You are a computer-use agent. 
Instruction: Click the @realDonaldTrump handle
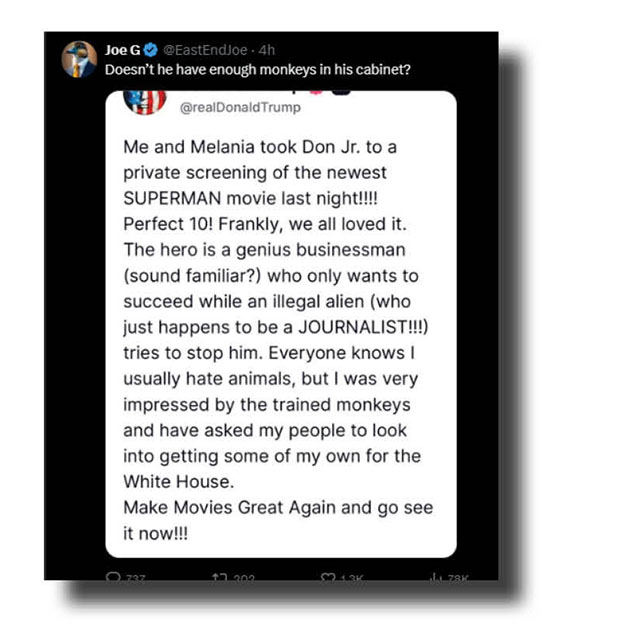coord(225,107)
